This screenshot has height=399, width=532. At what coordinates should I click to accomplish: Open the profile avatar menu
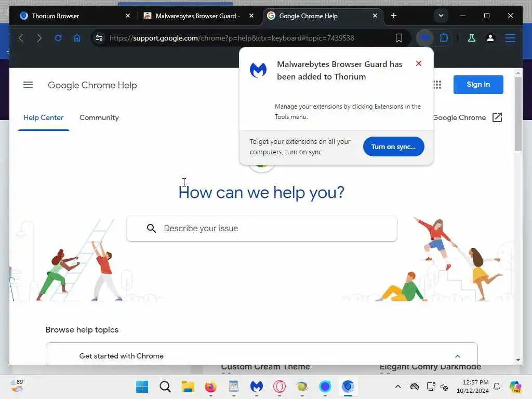(490, 38)
